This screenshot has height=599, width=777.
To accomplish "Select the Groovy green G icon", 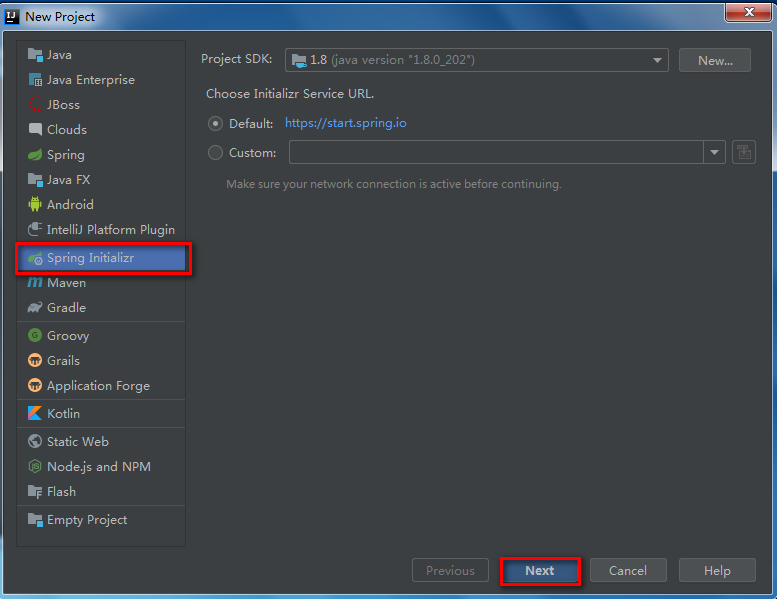I will point(35,335).
